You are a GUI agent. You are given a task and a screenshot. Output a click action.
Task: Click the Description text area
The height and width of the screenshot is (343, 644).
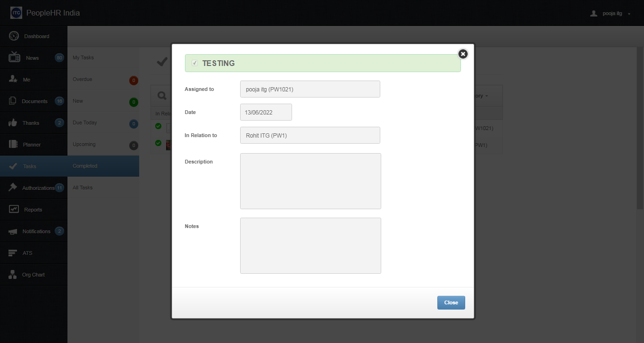click(x=310, y=181)
